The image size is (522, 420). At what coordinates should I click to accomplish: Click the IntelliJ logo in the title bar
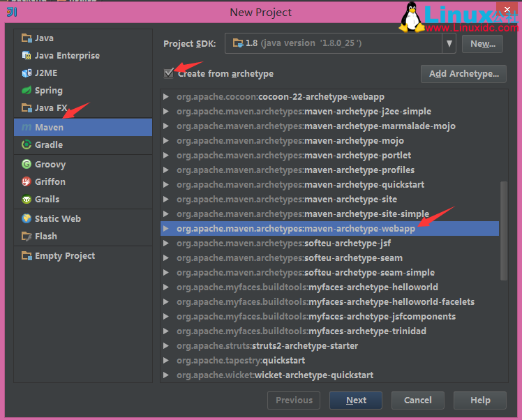(12, 13)
